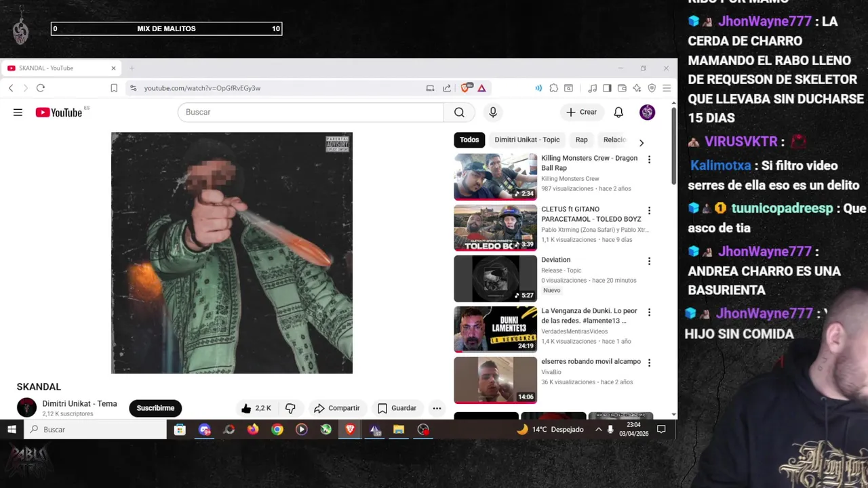Click the Suscribirme button

pos(155,408)
